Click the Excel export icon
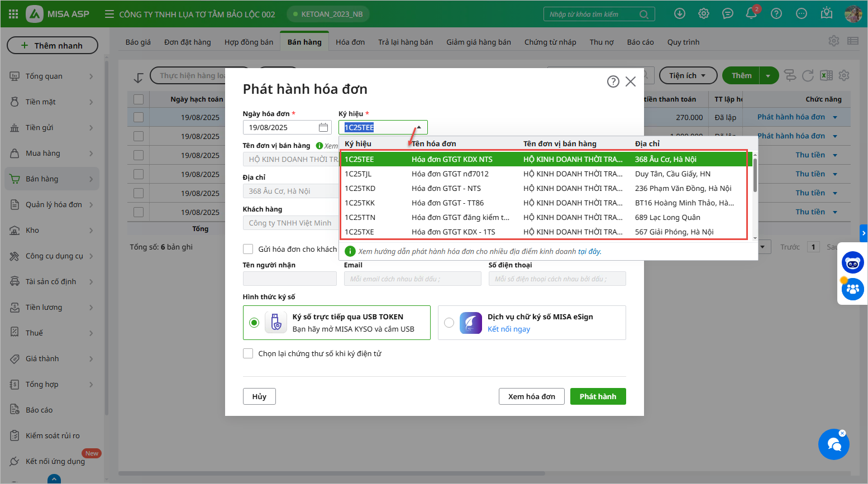The width and height of the screenshot is (868, 484). (826, 75)
